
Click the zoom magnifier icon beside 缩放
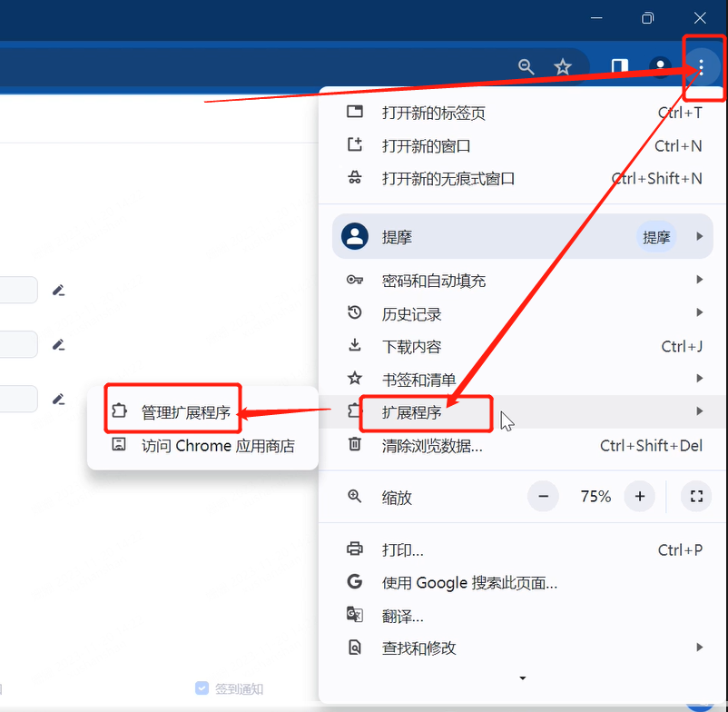[355, 496]
